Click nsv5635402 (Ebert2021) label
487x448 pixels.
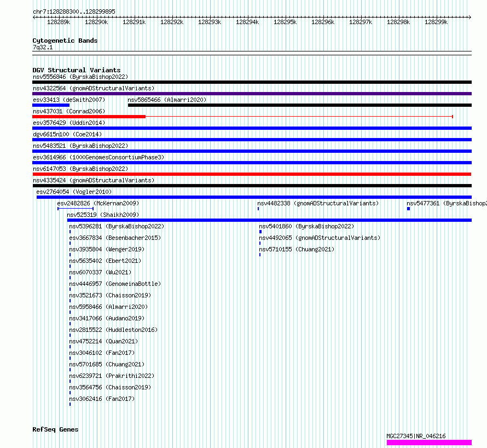click(x=105, y=261)
